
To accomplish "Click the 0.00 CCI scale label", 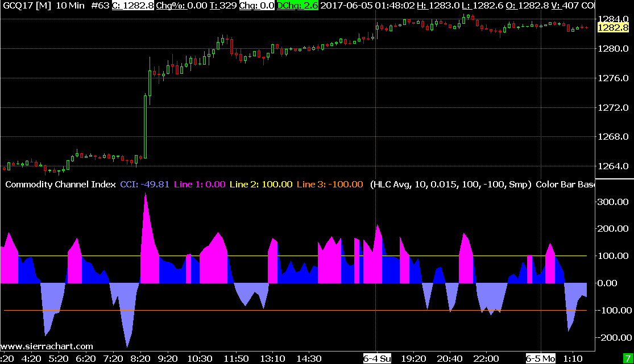I will tap(607, 283).
